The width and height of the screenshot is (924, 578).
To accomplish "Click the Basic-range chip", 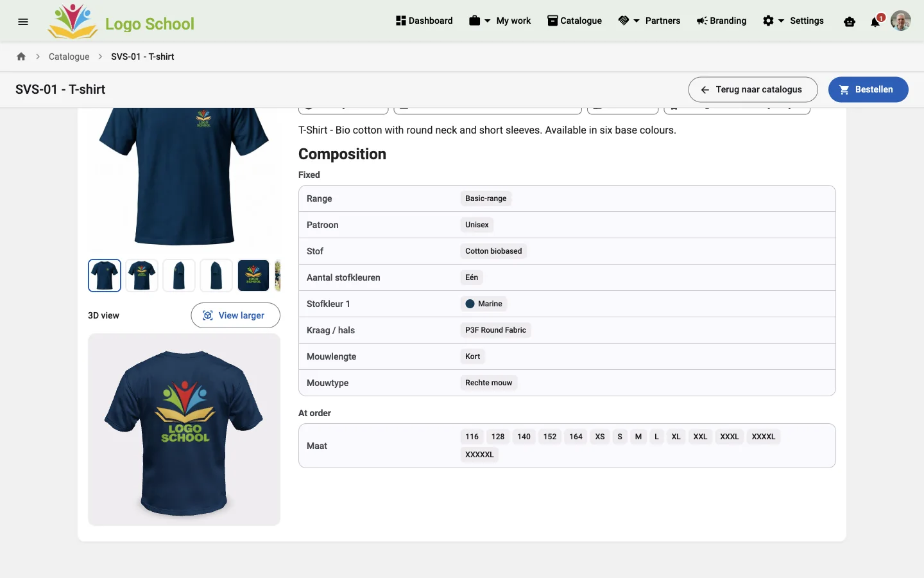I will pyautogui.click(x=486, y=198).
